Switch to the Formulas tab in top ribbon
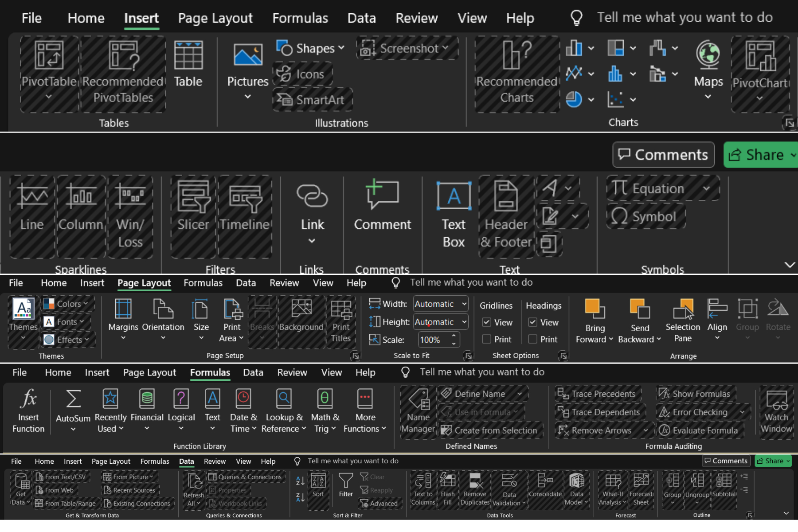Viewport: 798px width, 532px height. point(300,18)
